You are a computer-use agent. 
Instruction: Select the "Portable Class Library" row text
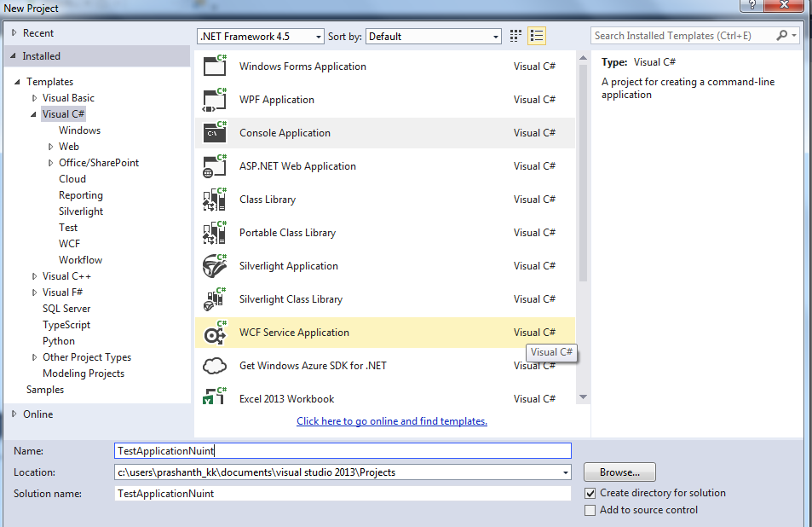pos(287,233)
